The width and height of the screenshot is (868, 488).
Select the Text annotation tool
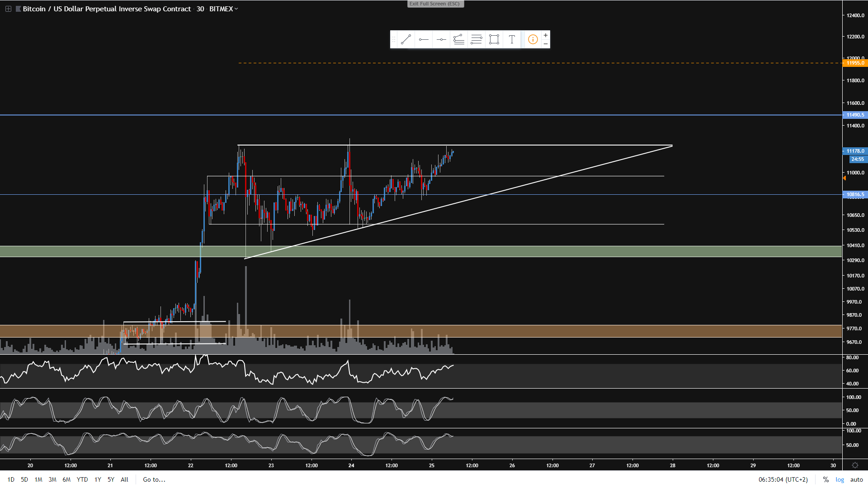coord(512,40)
